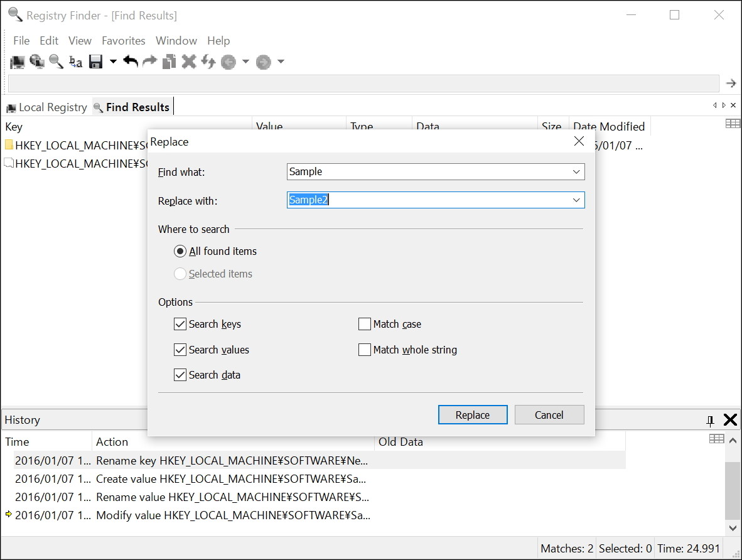Click the Delete X toolbar icon
The width and height of the screenshot is (742, 560).
click(189, 62)
